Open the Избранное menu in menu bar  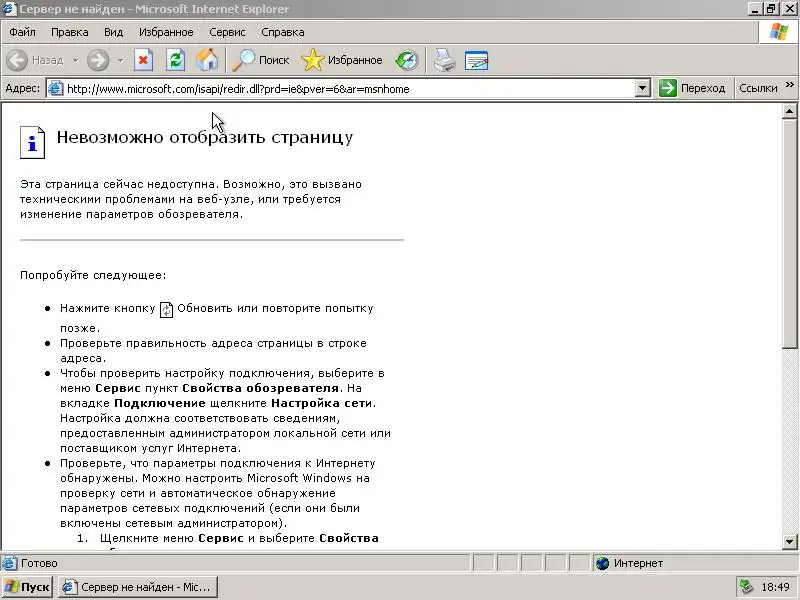[166, 32]
